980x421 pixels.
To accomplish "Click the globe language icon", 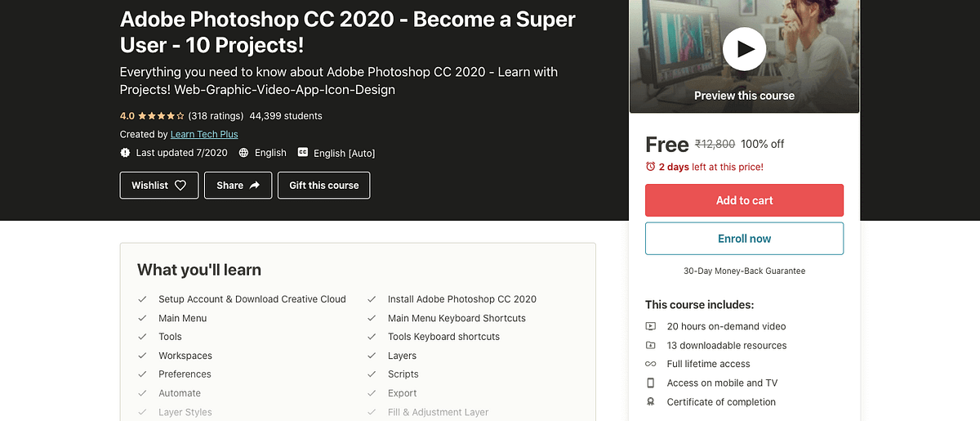I will coord(243,153).
